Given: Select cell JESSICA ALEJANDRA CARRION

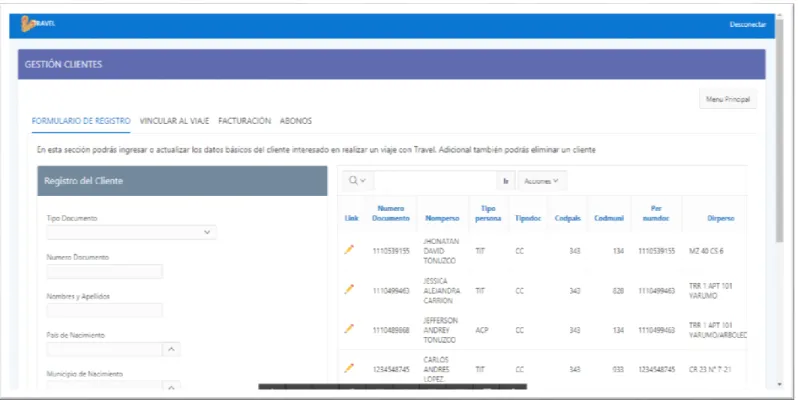Looking at the screenshot, I should [441, 291].
